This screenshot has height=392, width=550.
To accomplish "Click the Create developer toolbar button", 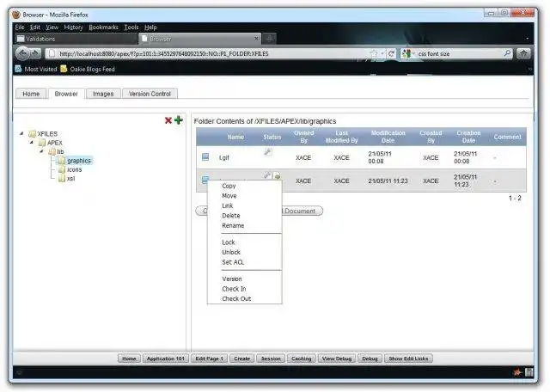I will pos(242,358).
